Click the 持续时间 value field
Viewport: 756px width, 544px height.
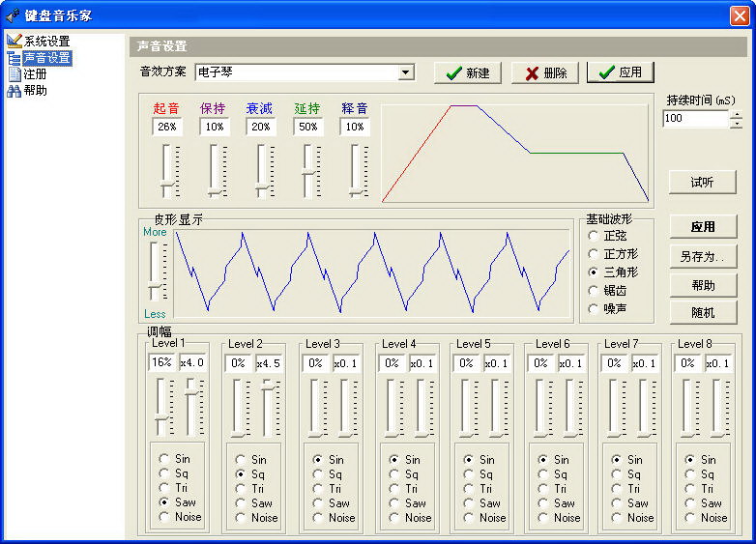coord(696,119)
